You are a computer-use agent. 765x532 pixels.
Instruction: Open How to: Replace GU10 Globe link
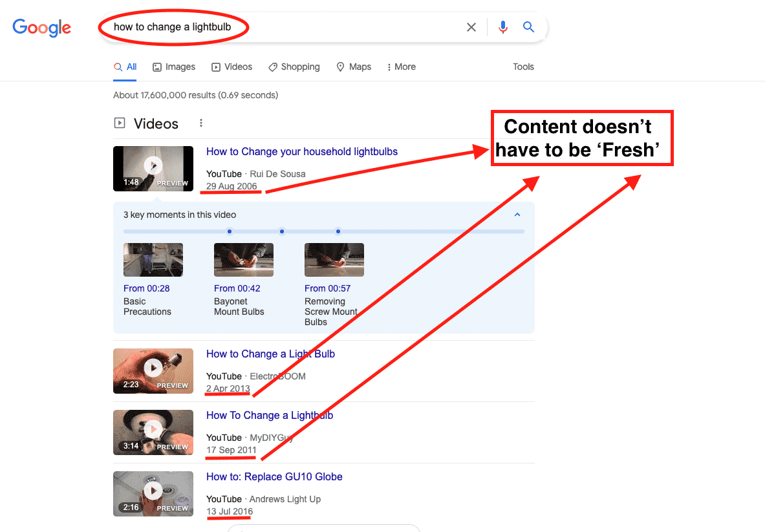point(274,477)
